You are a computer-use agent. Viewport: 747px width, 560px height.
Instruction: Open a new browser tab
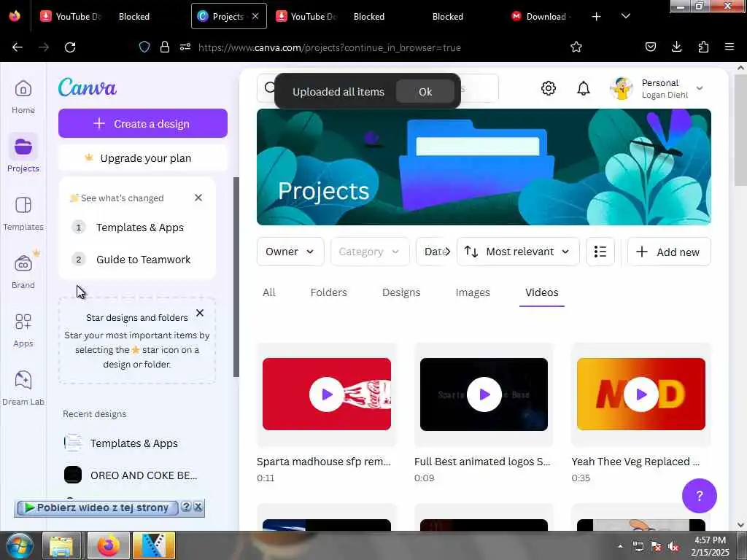coord(596,17)
